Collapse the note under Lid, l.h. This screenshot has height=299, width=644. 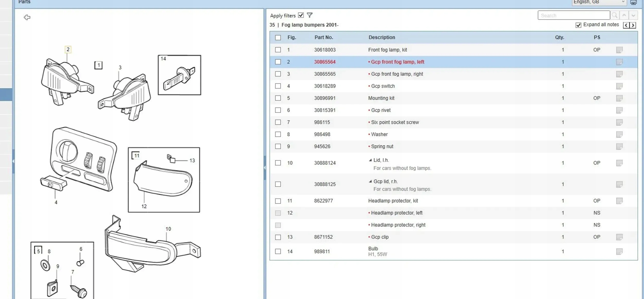370,160
